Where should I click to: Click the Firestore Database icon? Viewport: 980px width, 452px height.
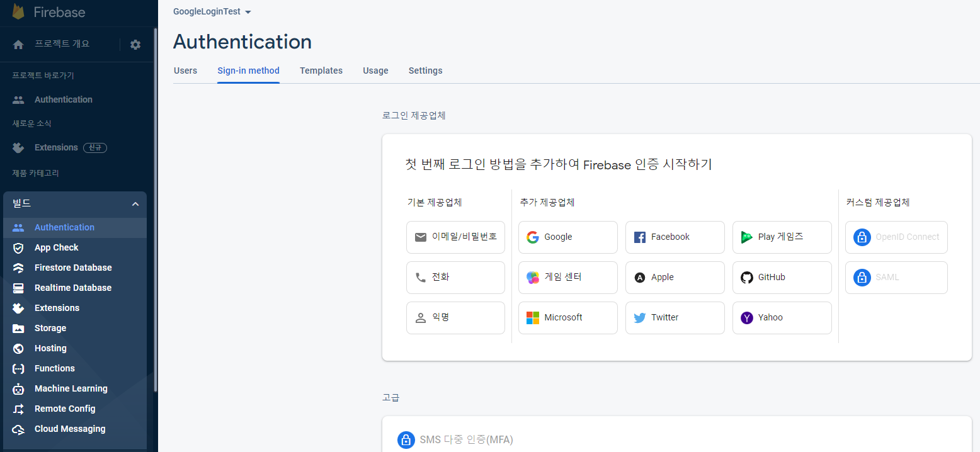(18, 268)
